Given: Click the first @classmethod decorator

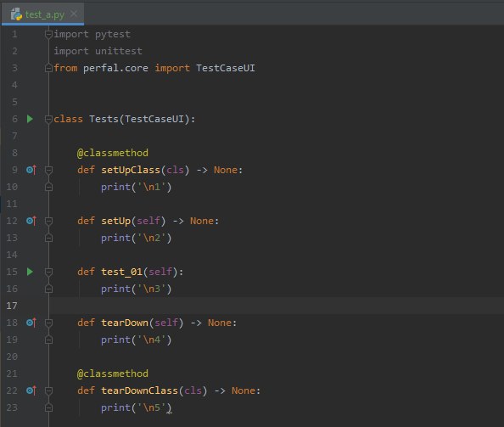Looking at the screenshot, I should [113, 153].
